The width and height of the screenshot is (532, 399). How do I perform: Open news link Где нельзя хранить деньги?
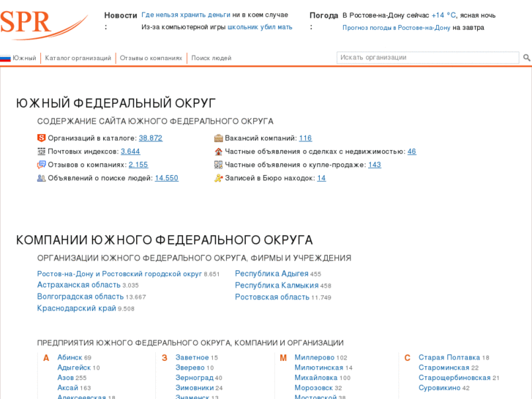[x=186, y=15]
